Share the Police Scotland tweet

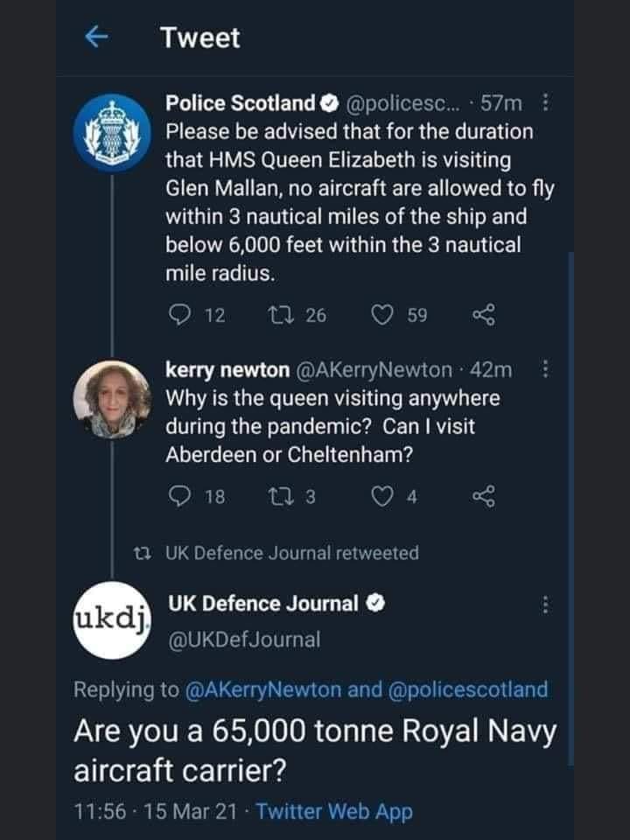[484, 316]
